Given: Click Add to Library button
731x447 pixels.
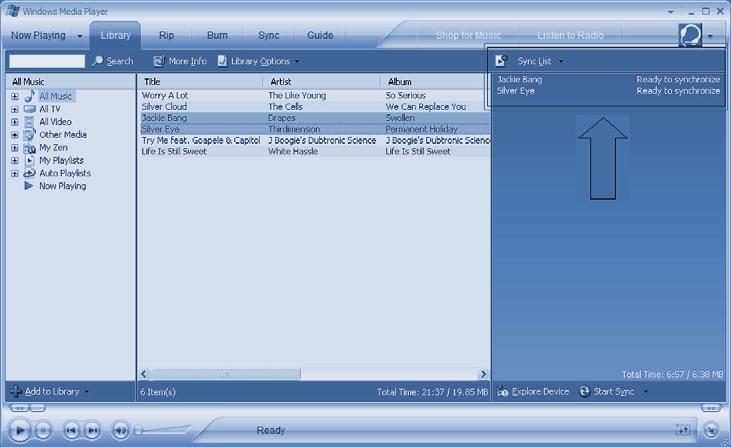Looking at the screenshot, I should click(48, 392).
